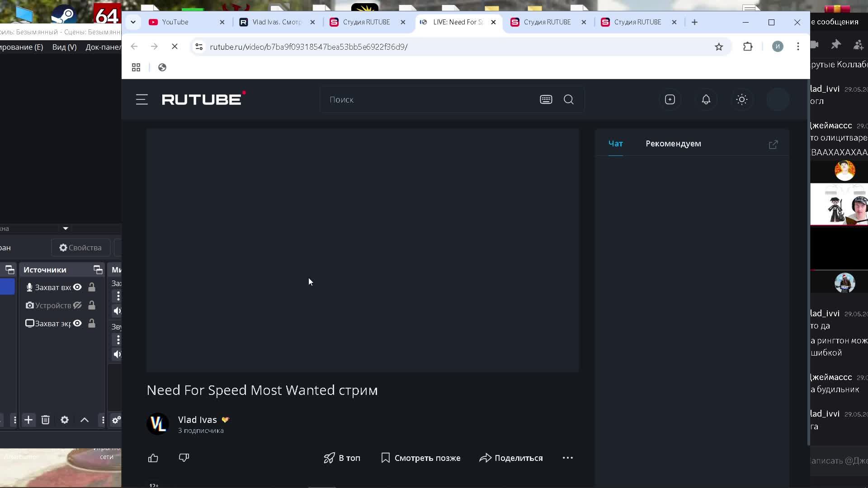Open the Vlad Ivas channel name link
The image size is (868, 488).
[x=198, y=419]
